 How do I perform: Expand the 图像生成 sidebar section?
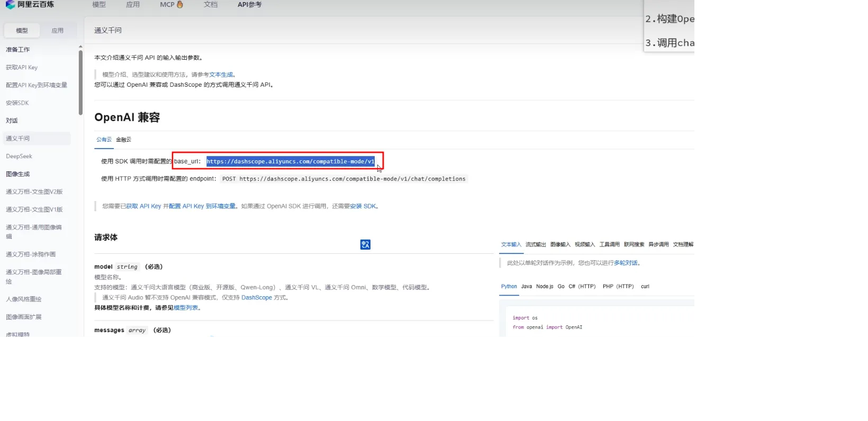pyautogui.click(x=18, y=174)
